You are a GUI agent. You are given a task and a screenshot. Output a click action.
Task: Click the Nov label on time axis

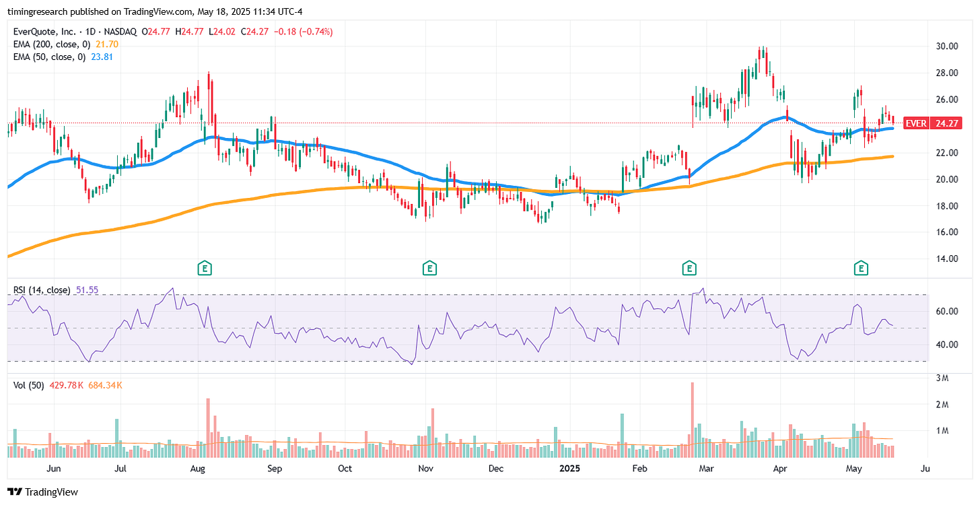(424, 467)
